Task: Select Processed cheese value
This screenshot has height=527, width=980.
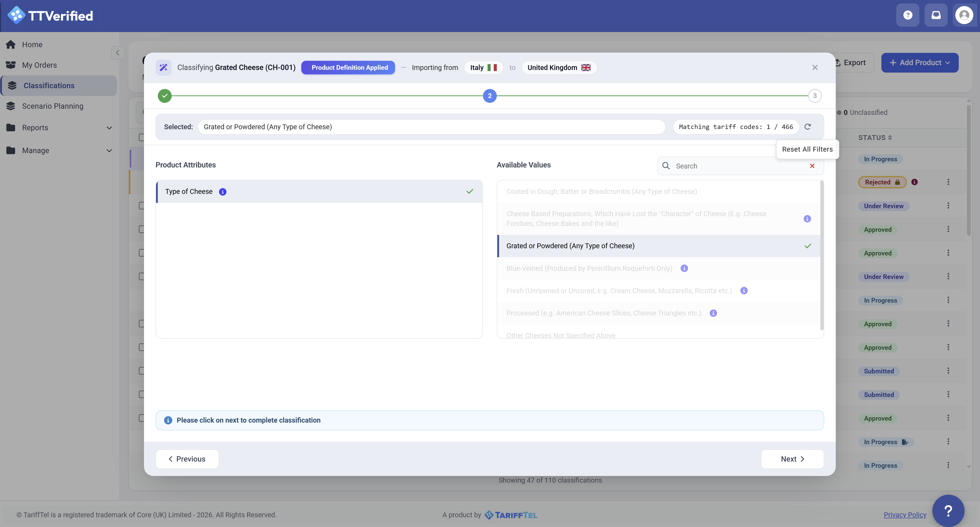Action: pyautogui.click(x=658, y=313)
